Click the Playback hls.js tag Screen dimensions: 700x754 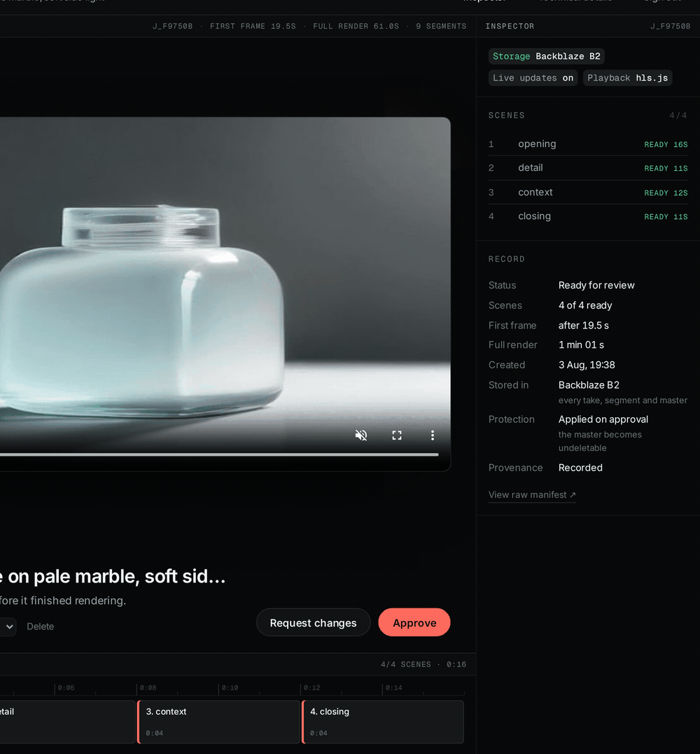click(627, 78)
